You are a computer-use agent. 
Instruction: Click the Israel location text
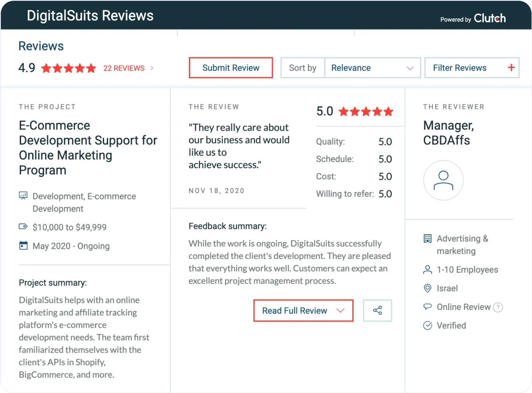click(x=447, y=288)
